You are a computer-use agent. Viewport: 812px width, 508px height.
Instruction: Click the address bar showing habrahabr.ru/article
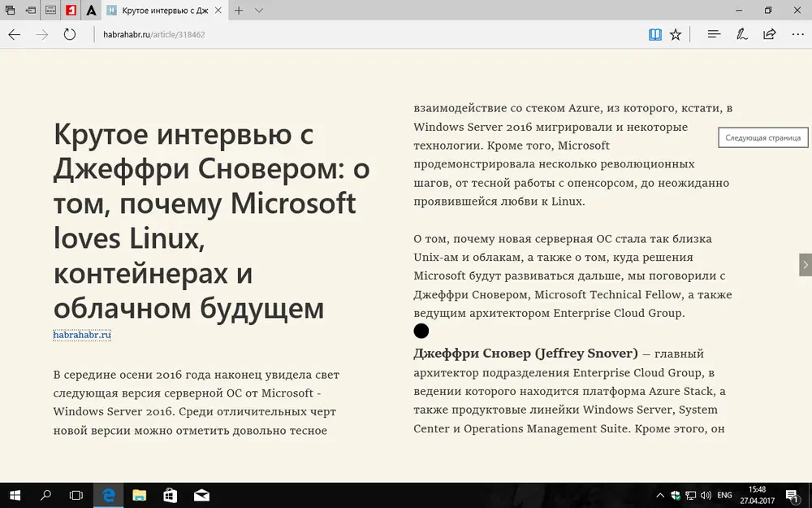[x=154, y=34]
